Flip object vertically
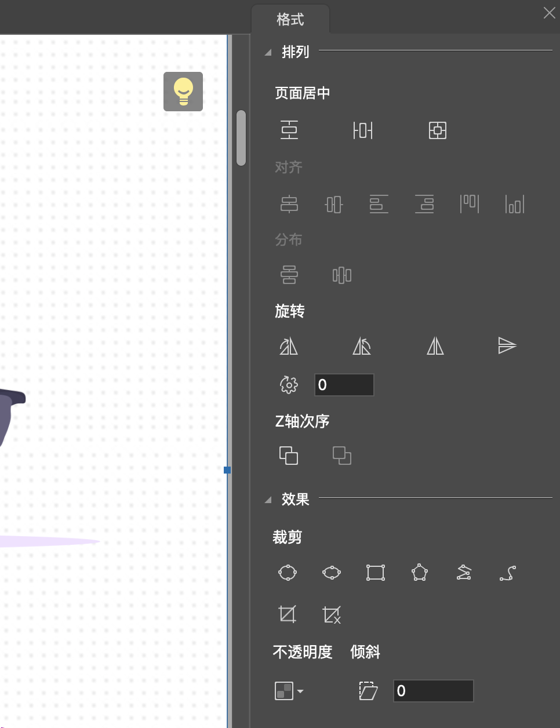560x728 pixels. coord(507,346)
